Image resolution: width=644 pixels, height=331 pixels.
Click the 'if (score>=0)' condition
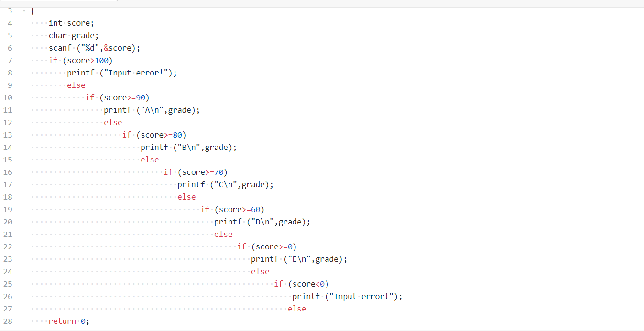(267, 246)
